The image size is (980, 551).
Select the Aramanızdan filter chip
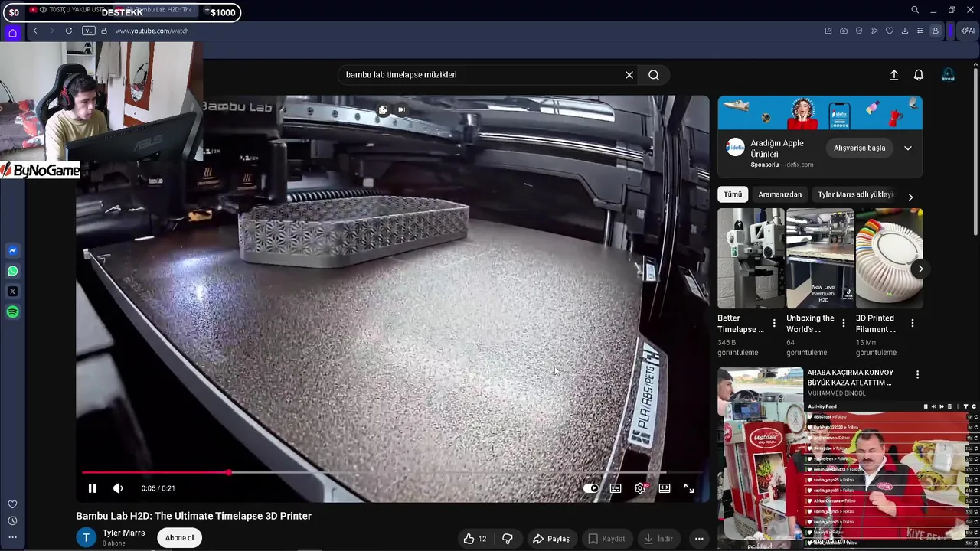click(779, 194)
